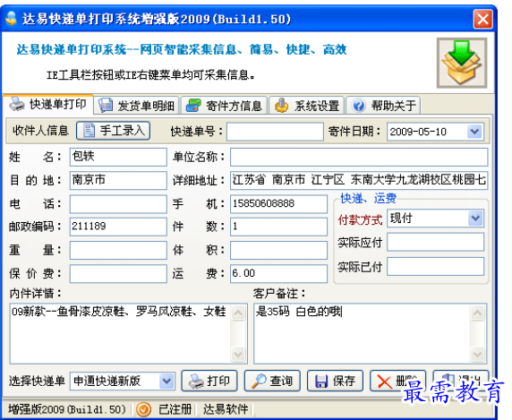Expand the 寄件日期 date dropdown
The image size is (512, 420).
click(474, 132)
